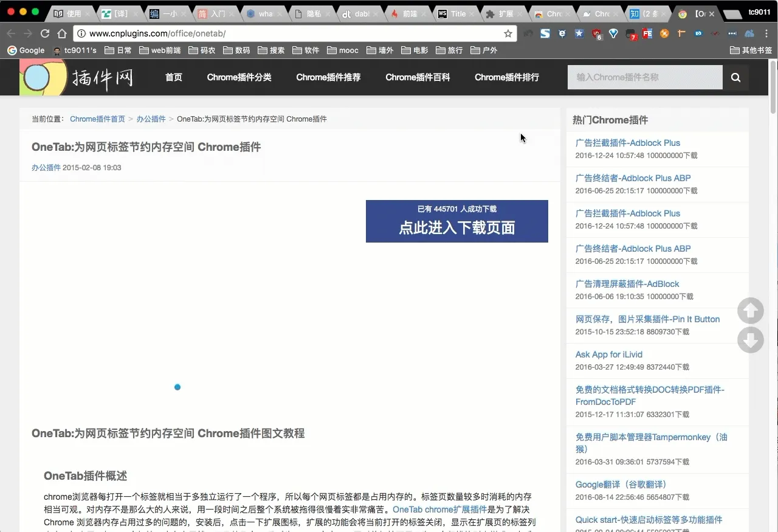Viewport: 778px width, 532px height.
Task: Click the home icon in browser toolbar
Action: pyautogui.click(x=62, y=33)
